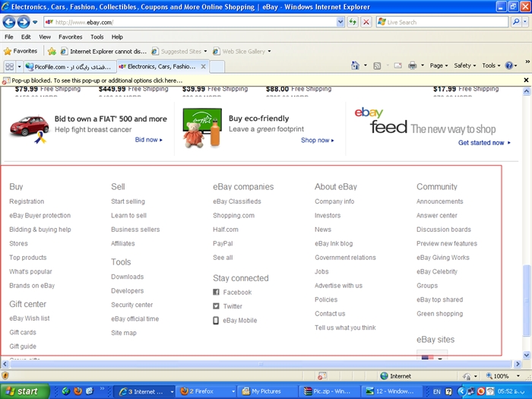Click the magnifier Search icon
This screenshot has height=399, width=532.
(x=516, y=22)
